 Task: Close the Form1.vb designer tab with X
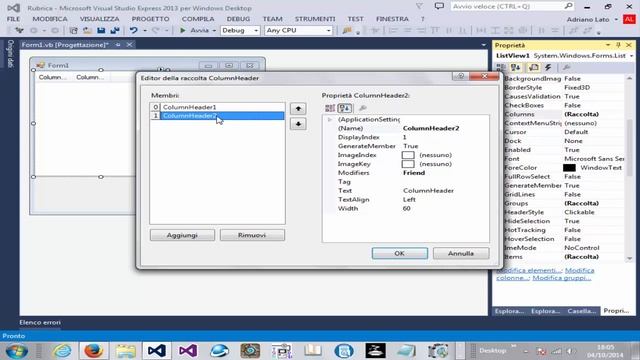point(129,44)
